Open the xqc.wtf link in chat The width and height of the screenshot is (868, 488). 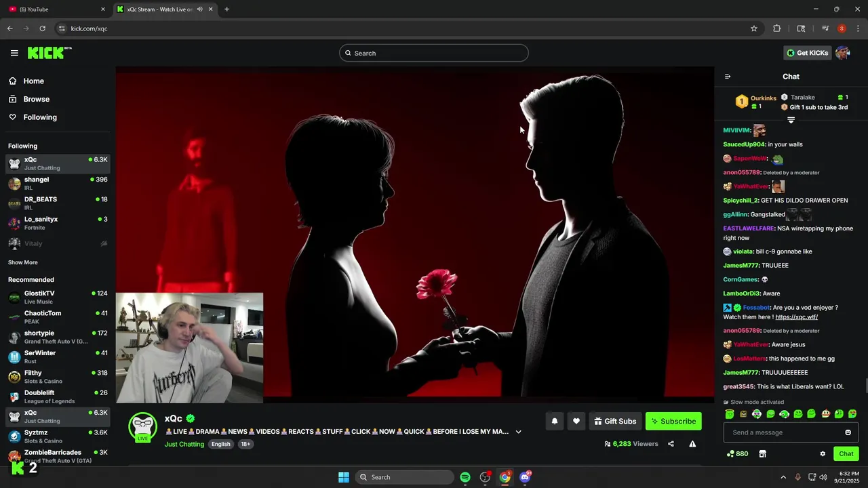(x=796, y=317)
